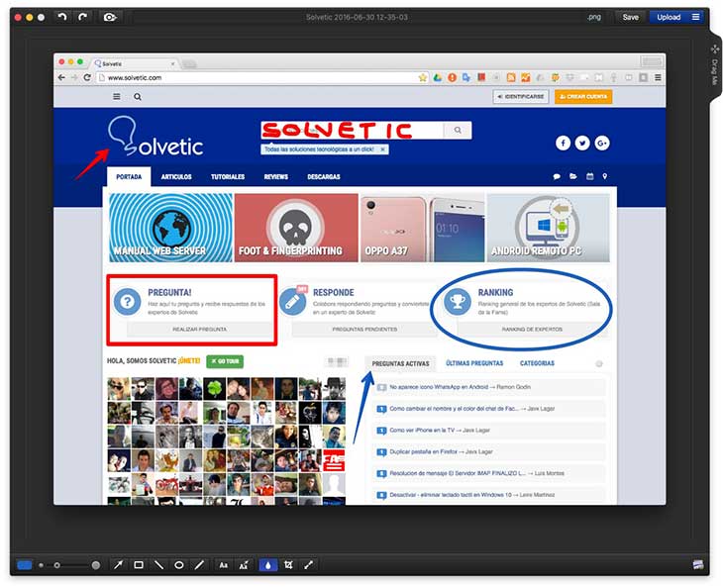Open the blue annotation color swatch
Viewport: 723px width, 588px height.
(x=24, y=565)
